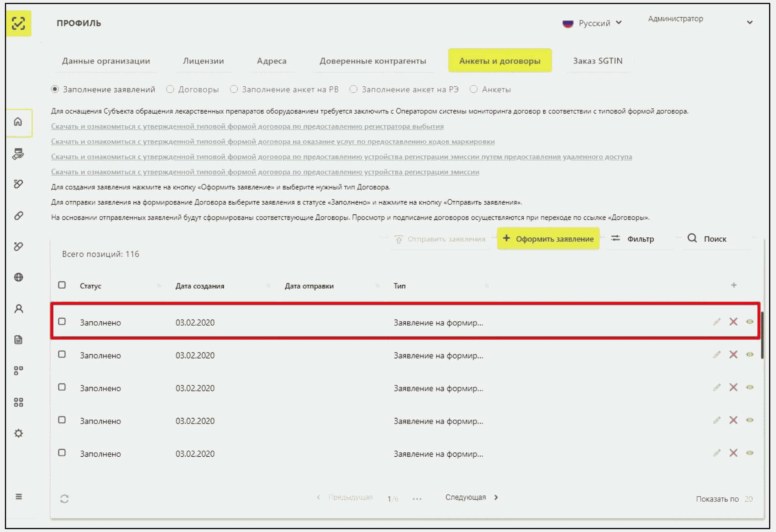This screenshot has height=532, width=776.
Task: Edit the third row with pencil icon
Action: [717, 388]
